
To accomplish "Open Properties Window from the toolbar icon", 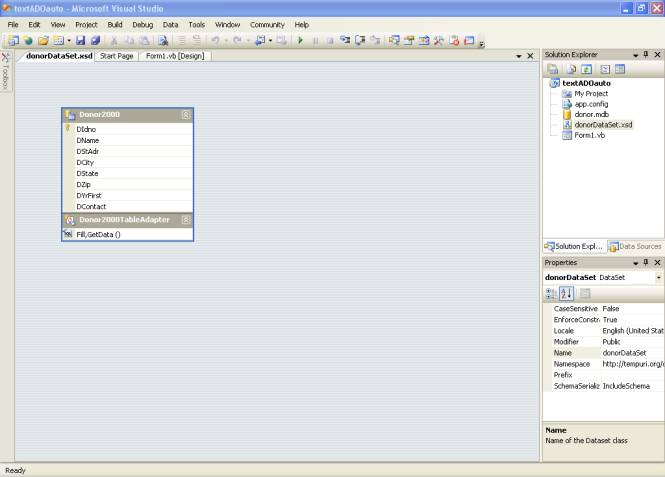I will [409, 41].
